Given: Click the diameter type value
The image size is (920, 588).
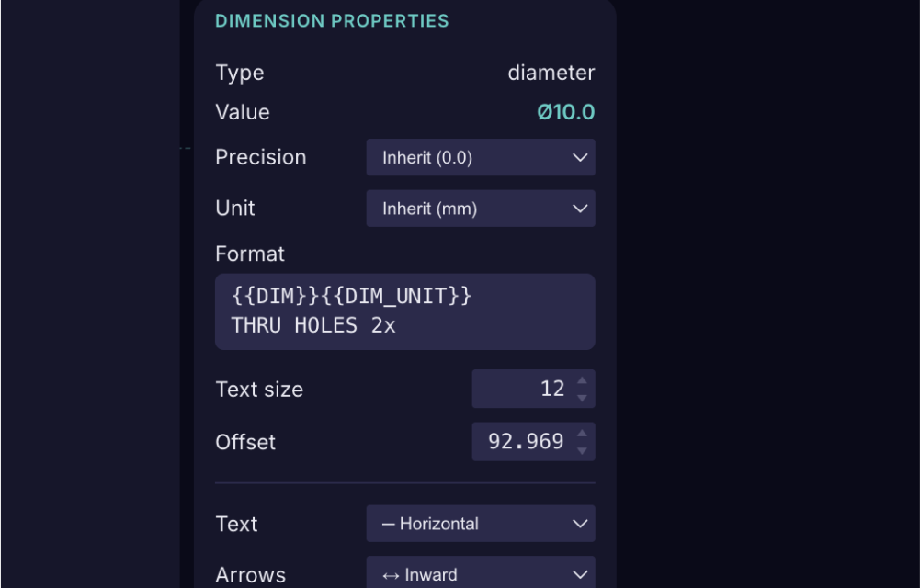Looking at the screenshot, I should (551, 73).
